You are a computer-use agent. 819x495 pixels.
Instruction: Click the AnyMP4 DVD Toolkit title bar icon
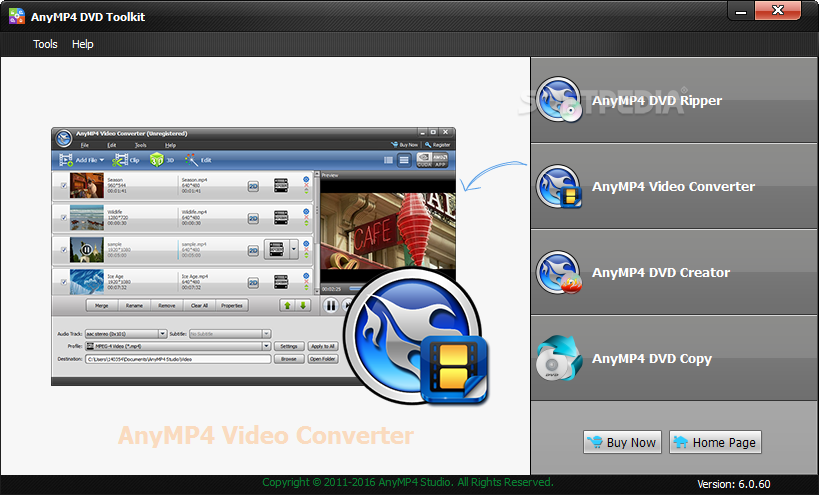coord(17,16)
